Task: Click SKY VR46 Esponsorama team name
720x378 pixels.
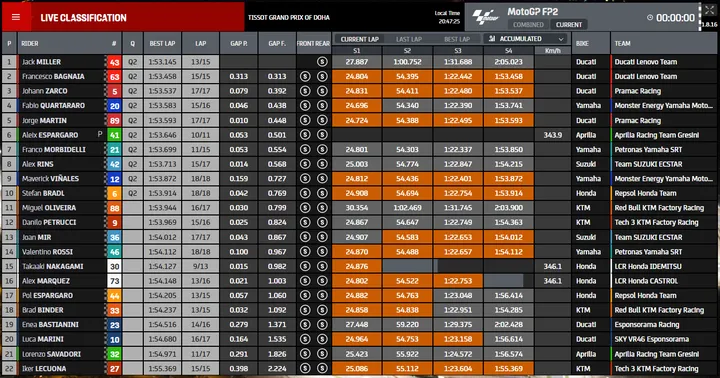Action: point(652,339)
